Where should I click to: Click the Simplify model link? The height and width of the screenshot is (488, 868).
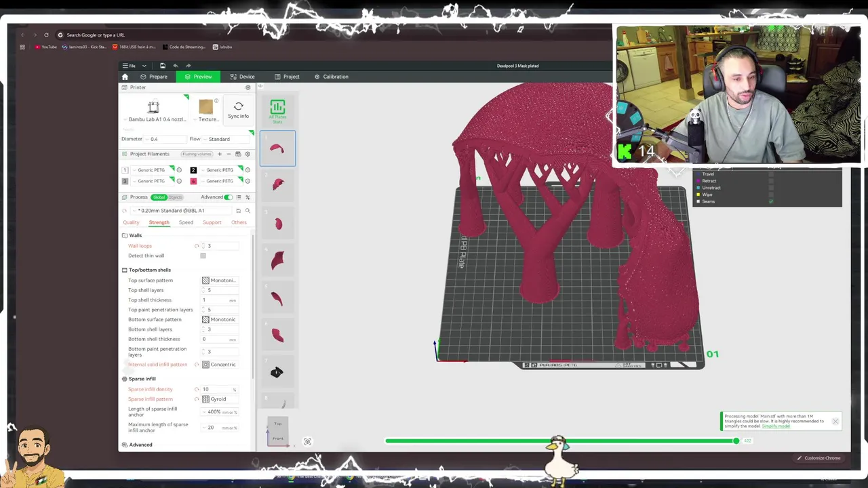776,426
